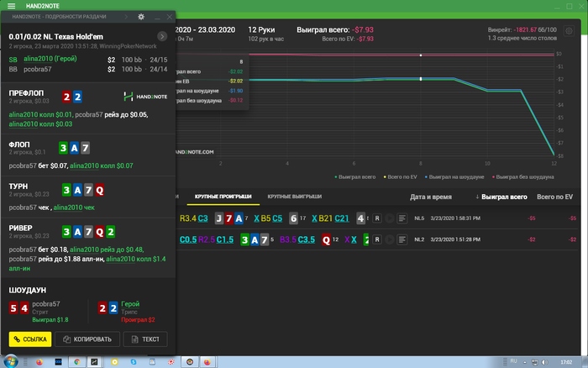Click the Текст button
588x368 pixels.
(145, 339)
